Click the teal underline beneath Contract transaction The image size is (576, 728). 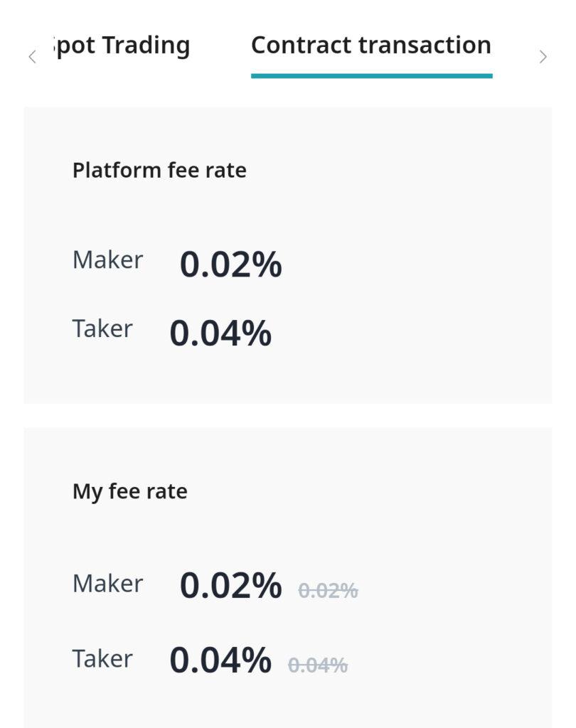point(372,75)
